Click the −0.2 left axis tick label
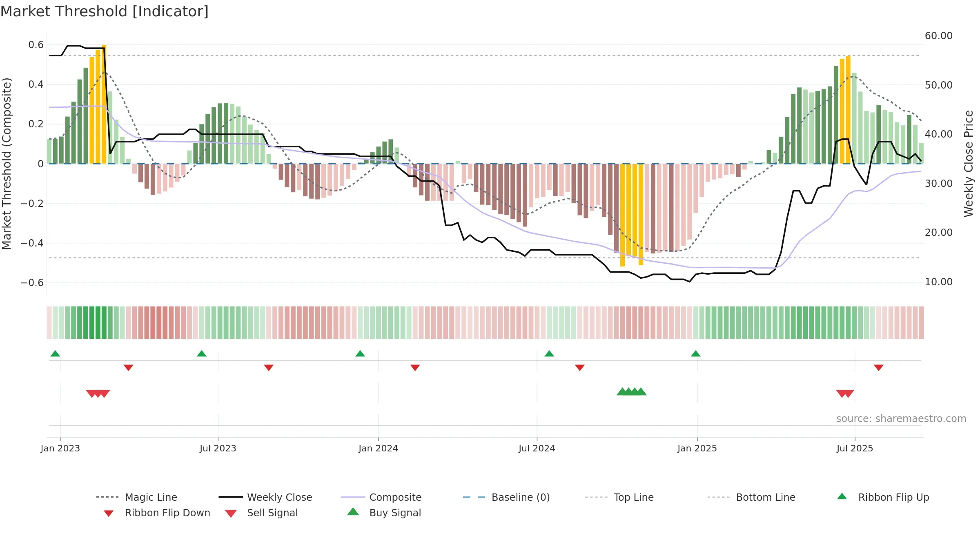Viewport: 980px width, 551px height. pyautogui.click(x=32, y=204)
